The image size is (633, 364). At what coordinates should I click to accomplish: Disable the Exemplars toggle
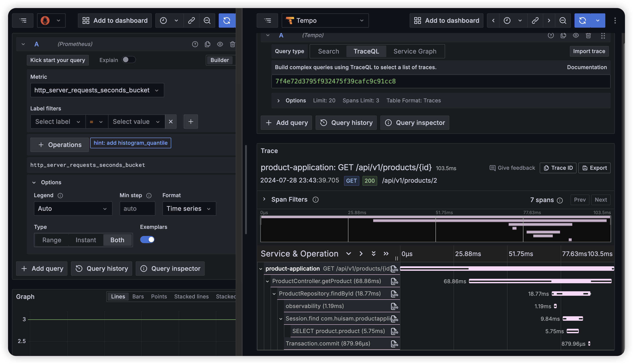tap(147, 240)
